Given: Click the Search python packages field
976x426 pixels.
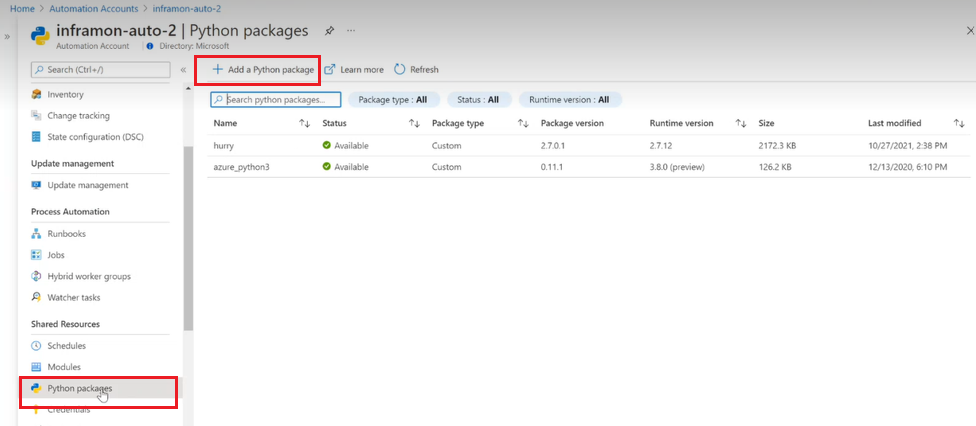Looking at the screenshot, I should pyautogui.click(x=276, y=100).
